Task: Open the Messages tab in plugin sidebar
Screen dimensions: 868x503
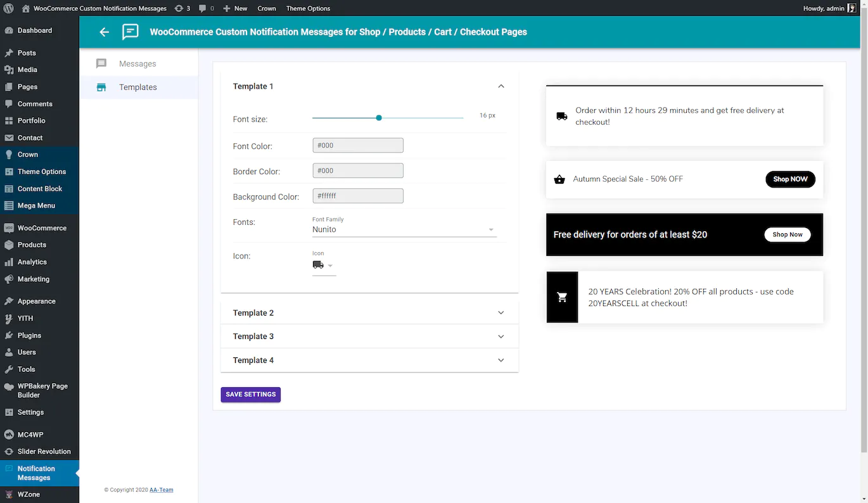Action: tap(139, 64)
